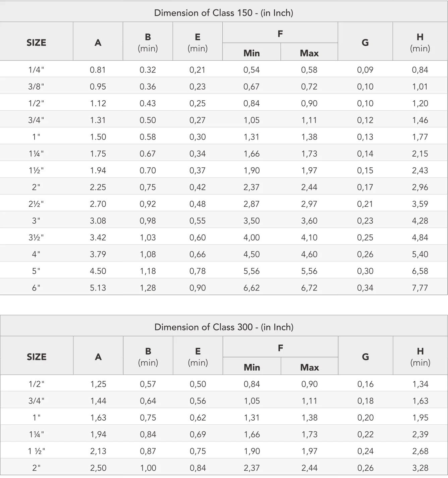This screenshot has width=448, height=478.
Task: Click the Min subheader in Class 300 table
Action: click(252, 367)
